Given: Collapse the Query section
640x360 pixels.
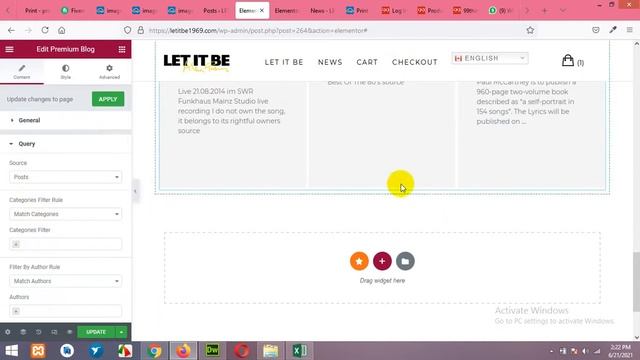Looking at the screenshot, I should [66, 144].
